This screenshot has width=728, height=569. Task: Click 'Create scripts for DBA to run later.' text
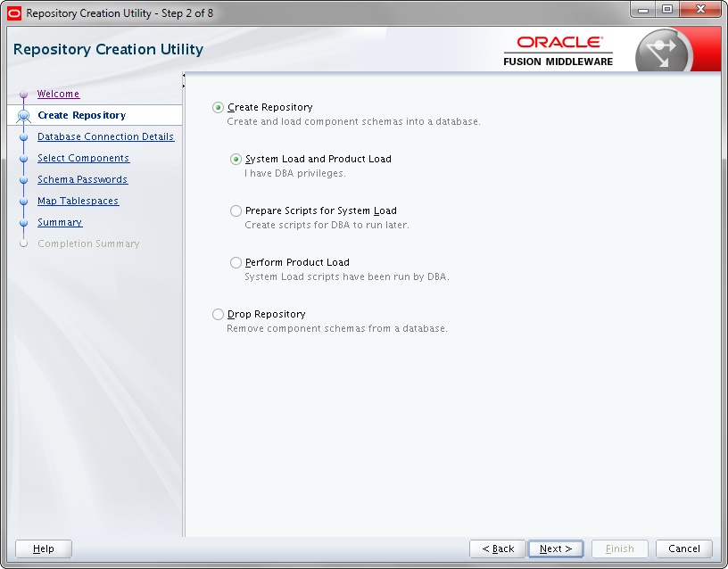click(x=327, y=225)
